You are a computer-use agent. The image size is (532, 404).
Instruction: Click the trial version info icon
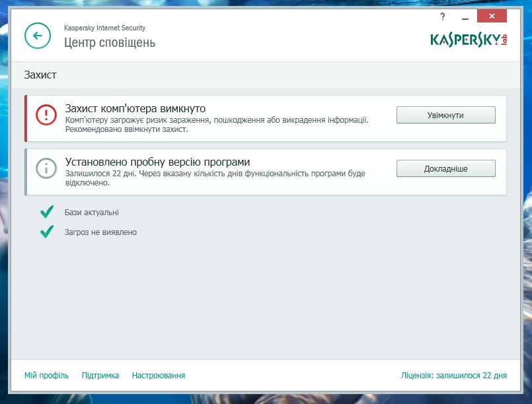[46, 168]
